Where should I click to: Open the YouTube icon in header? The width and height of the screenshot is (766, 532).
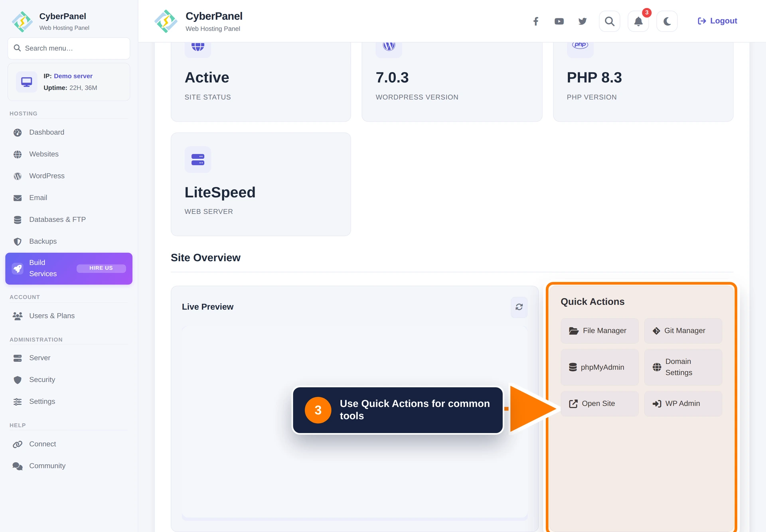pos(559,21)
